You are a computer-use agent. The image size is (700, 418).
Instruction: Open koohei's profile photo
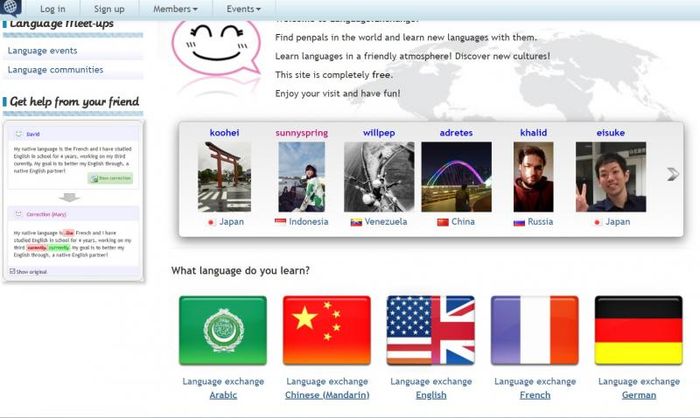pyautogui.click(x=225, y=176)
